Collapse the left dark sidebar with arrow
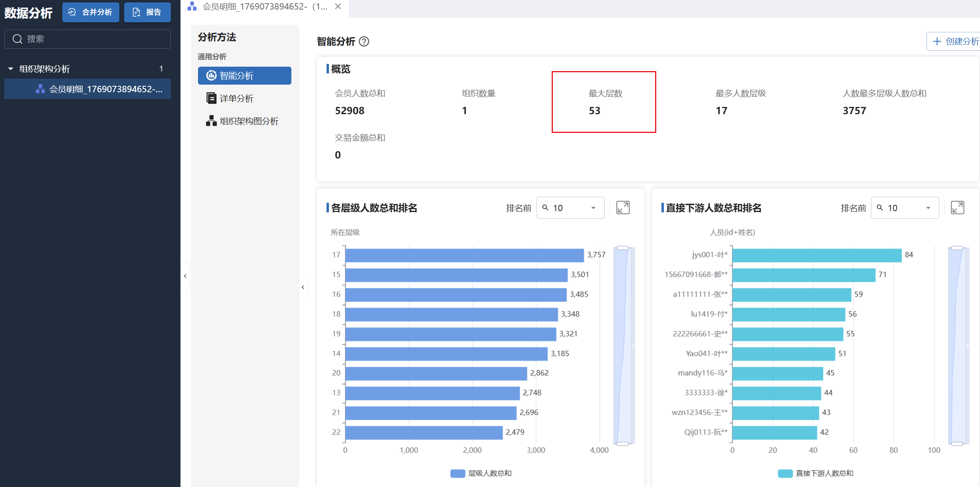 pos(185,276)
